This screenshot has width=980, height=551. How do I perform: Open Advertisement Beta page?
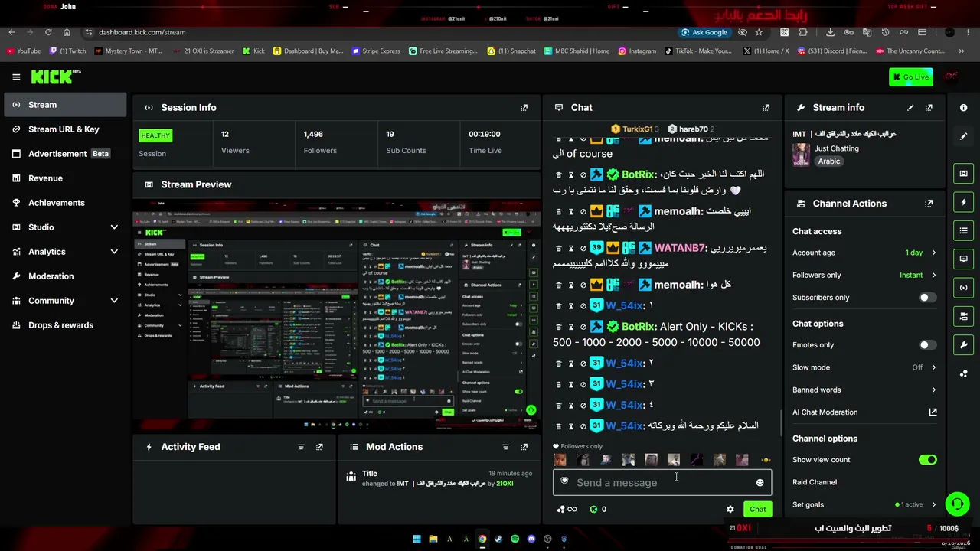tap(65, 154)
